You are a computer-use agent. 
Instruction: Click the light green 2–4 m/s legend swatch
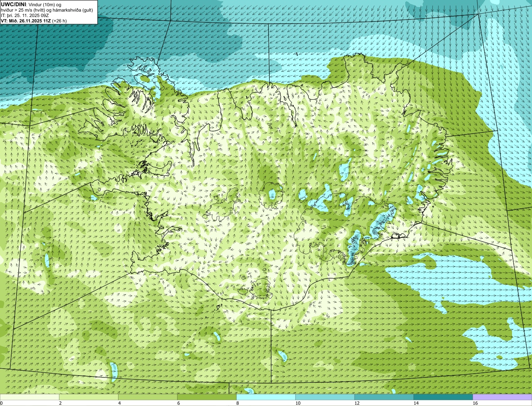pyautogui.click(x=89, y=397)
